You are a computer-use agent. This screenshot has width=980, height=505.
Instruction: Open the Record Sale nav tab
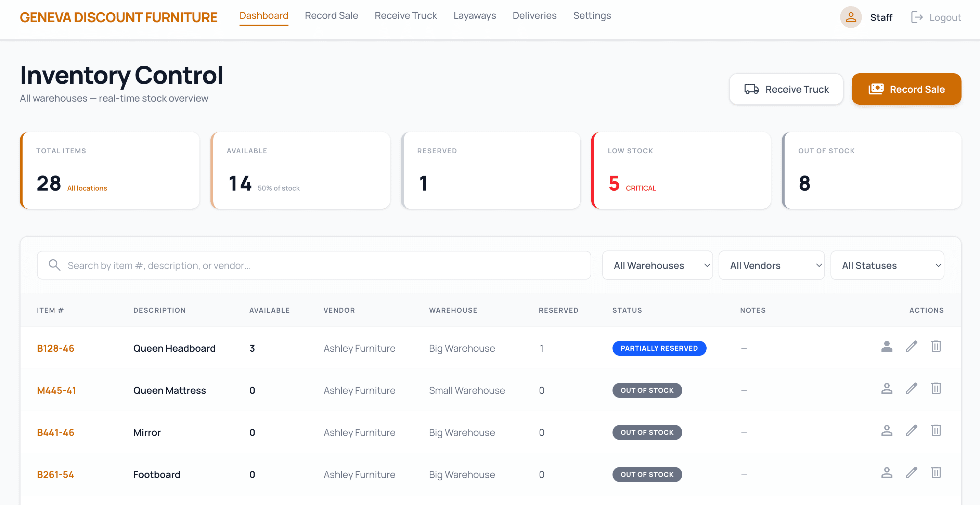pyautogui.click(x=331, y=16)
